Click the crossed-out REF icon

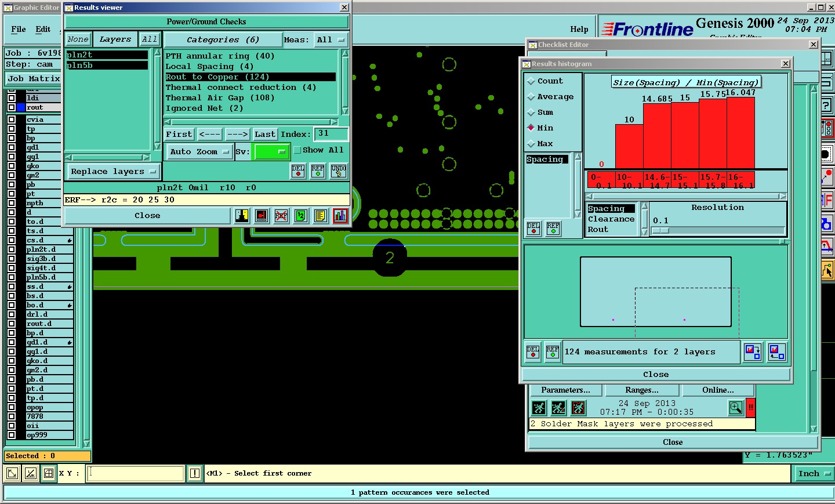pos(281,216)
